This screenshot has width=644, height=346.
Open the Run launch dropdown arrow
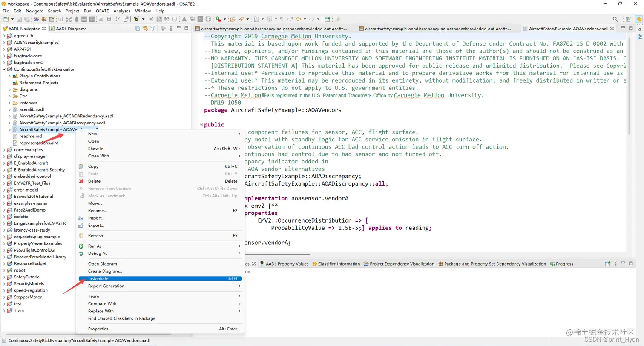[224, 19]
